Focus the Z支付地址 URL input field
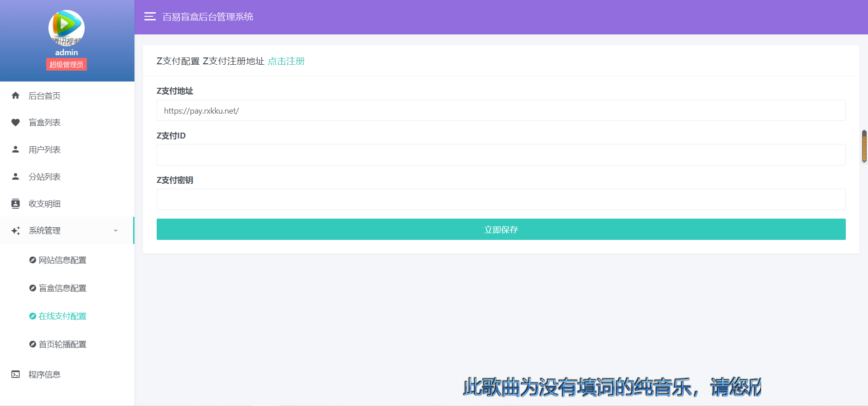 (501, 110)
